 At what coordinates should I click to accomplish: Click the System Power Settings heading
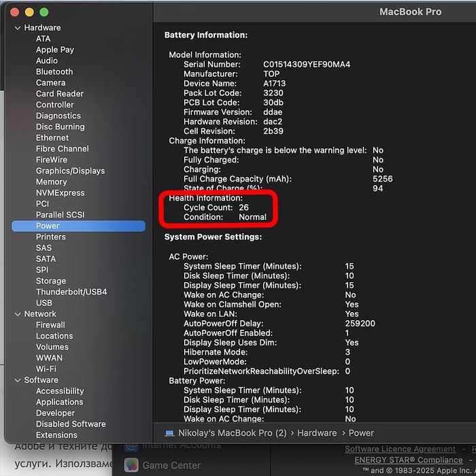point(213,237)
